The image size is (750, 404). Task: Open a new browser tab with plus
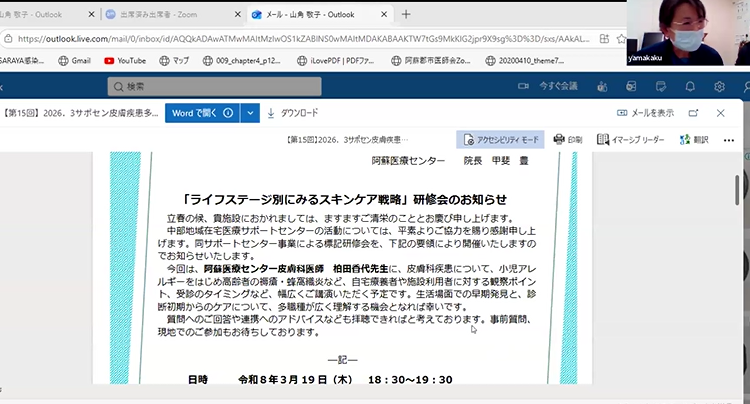(406, 15)
